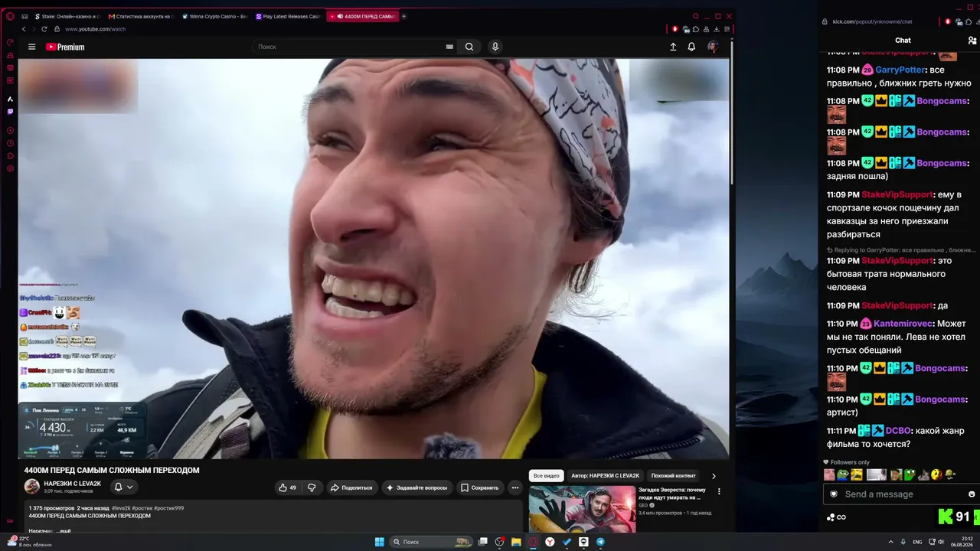Select the Все видео filter chip

pyautogui.click(x=547, y=476)
